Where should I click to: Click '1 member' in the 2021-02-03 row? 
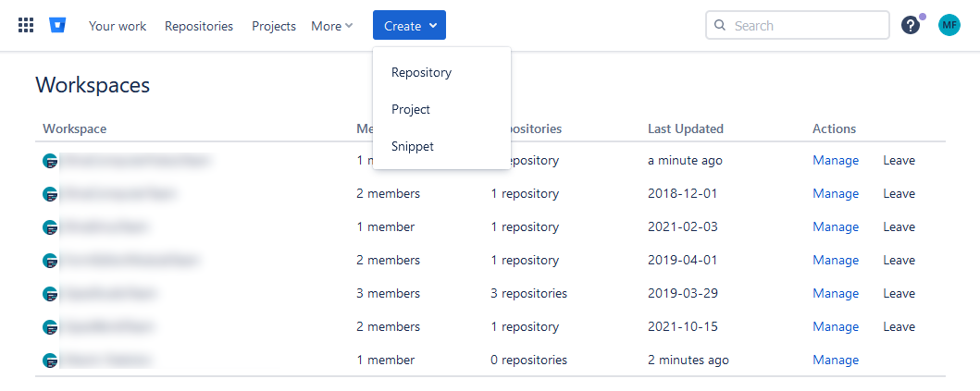[386, 226]
